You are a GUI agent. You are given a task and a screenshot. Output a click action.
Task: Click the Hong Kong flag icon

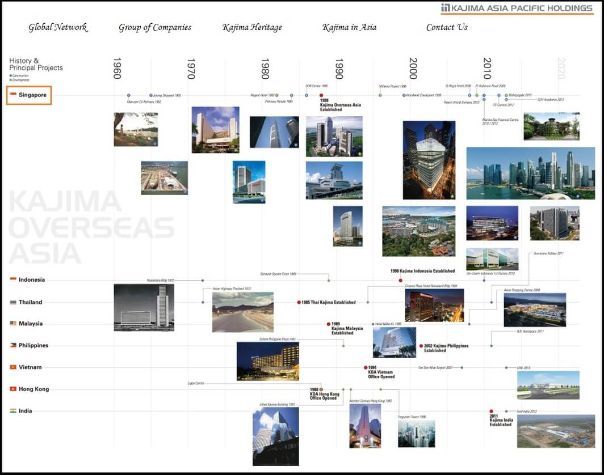pyautogui.click(x=13, y=389)
